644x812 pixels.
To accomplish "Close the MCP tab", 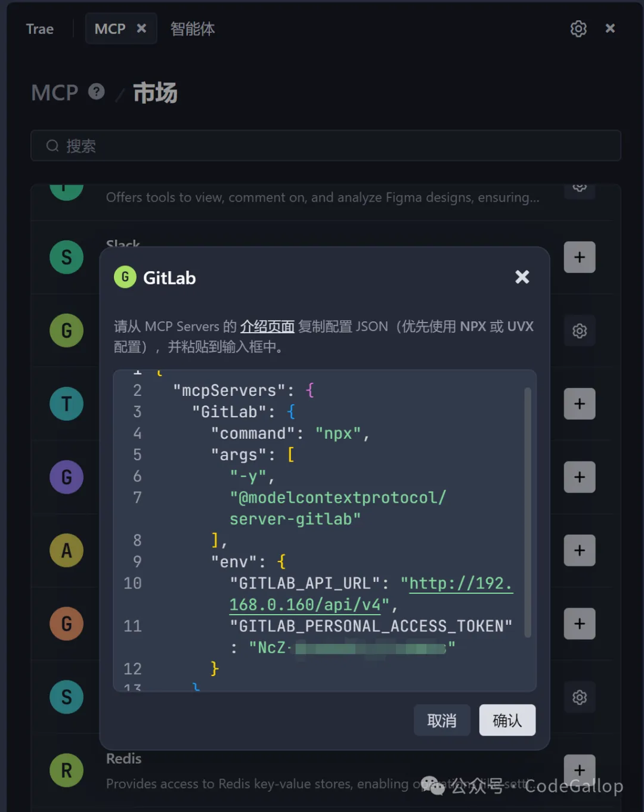I will click(141, 28).
